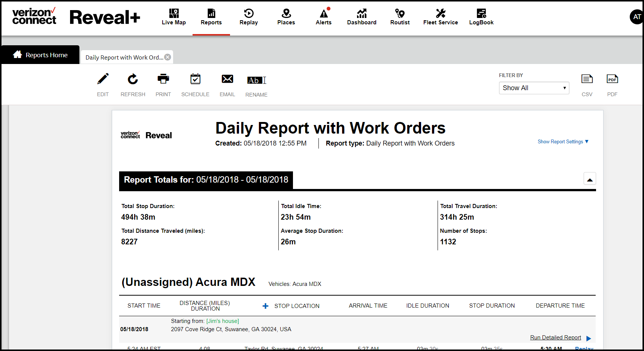644x351 pixels.
Task: Collapse the Report Totals section
Action: 590,179
